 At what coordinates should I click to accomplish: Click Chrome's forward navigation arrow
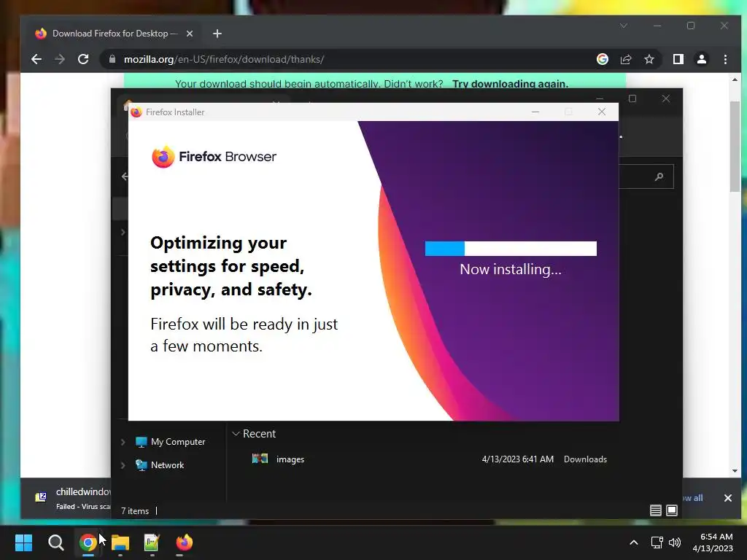click(x=60, y=59)
